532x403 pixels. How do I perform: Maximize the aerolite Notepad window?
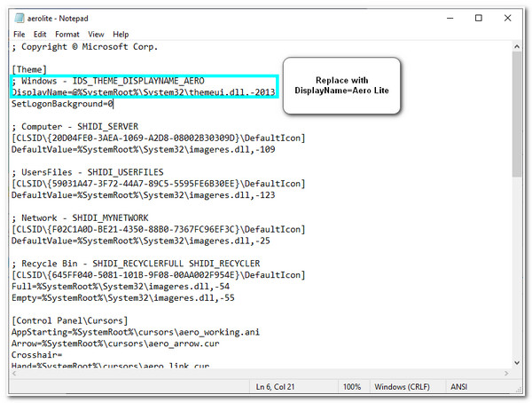click(479, 18)
